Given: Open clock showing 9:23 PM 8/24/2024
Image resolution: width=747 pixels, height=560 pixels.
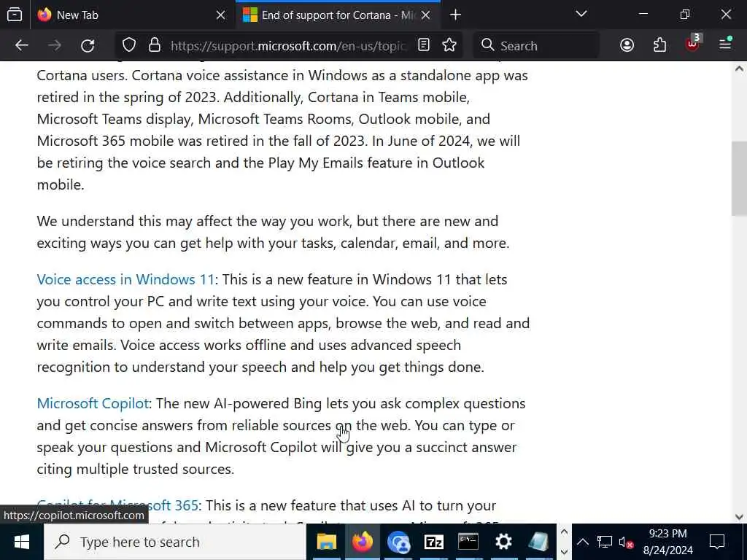Looking at the screenshot, I should click(x=668, y=542).
